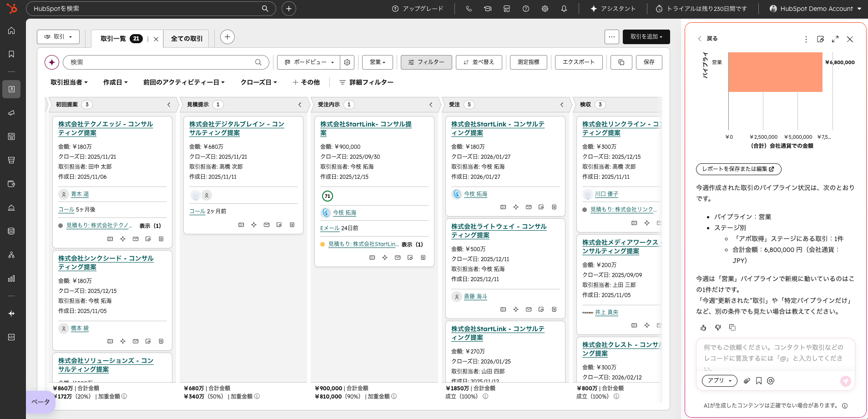This screenshot has width=868, height=419.
Task: Open the アシスタント menu item
Action: coord(613,9)
